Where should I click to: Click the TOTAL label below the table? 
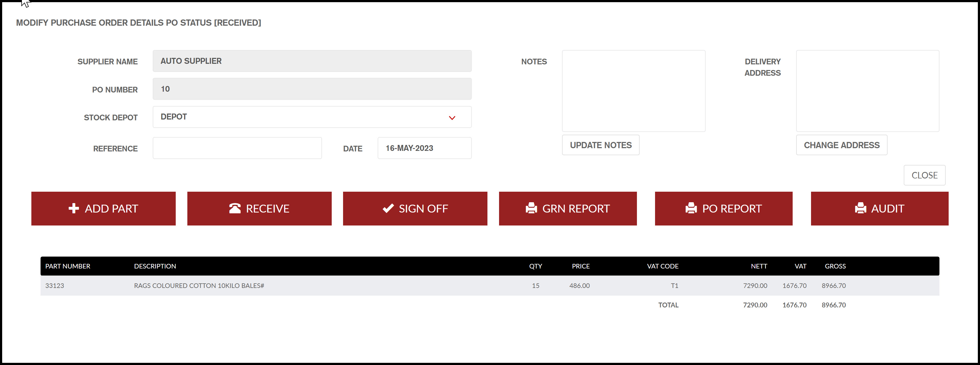point(668,305)
